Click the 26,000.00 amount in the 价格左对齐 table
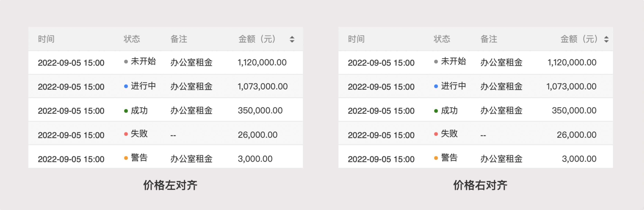 tap(257, 135)
